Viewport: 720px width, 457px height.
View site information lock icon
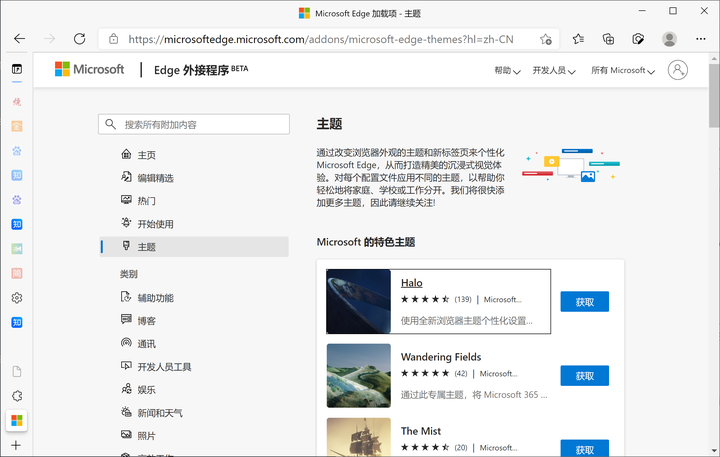(x=113, y=39)
